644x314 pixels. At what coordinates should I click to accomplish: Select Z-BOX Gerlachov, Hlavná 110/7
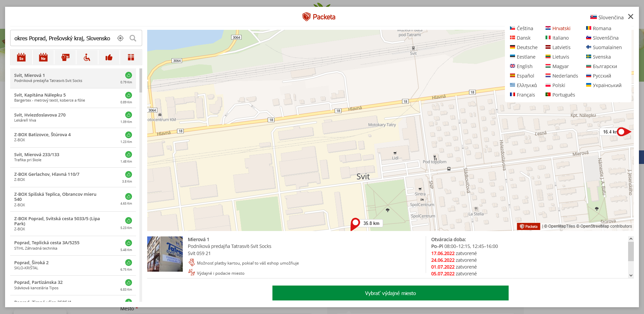point(73,177)
